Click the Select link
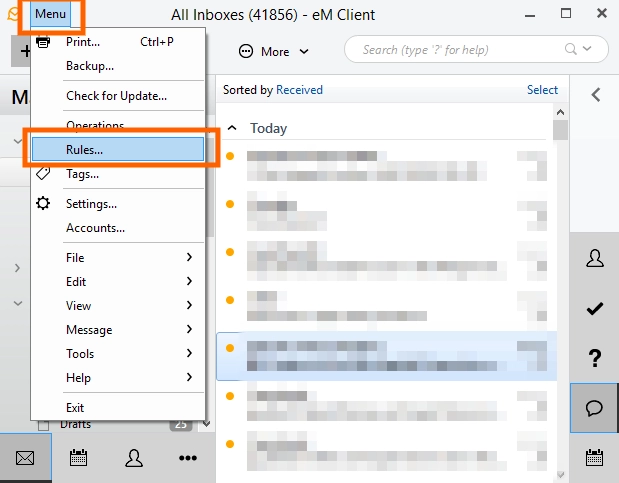The width and height of the screenshot is (619, 483). click(542, 90)
